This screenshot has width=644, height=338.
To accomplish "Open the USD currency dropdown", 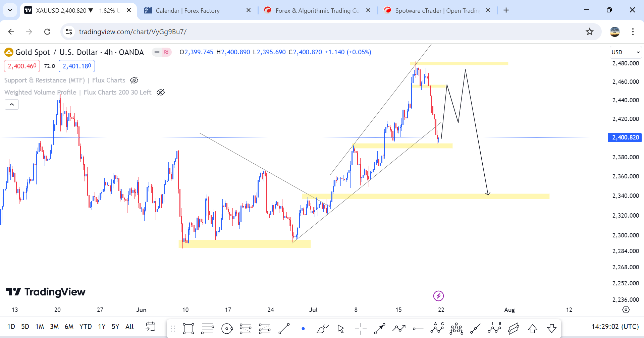I will [x=626, y=52].
